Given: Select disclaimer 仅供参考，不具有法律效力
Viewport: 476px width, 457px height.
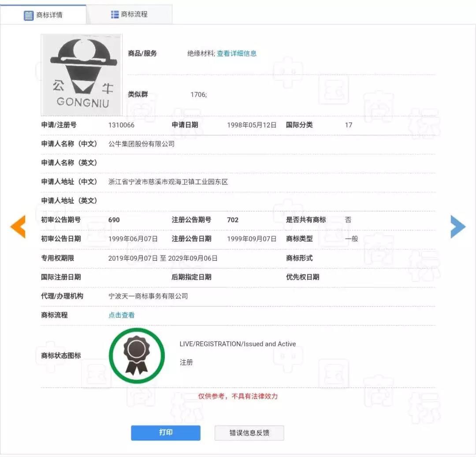Looking at the screenshot, I should pyautogui.click(x=238, y=396).
